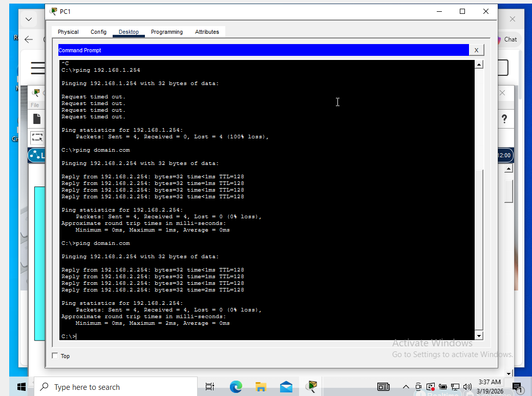532x396 pixels.
Task: Open Packet Tracer help question mark
Action: (x=505, y=118)
